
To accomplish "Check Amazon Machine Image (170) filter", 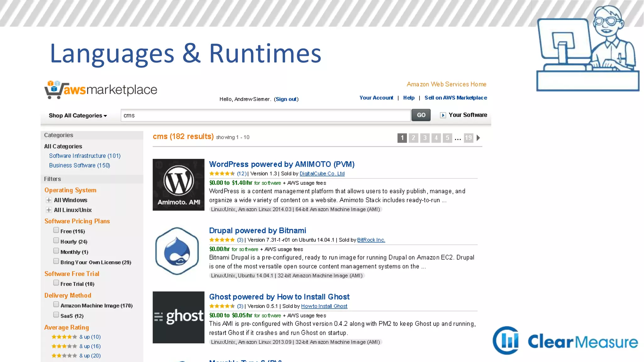I will [56, 304].
